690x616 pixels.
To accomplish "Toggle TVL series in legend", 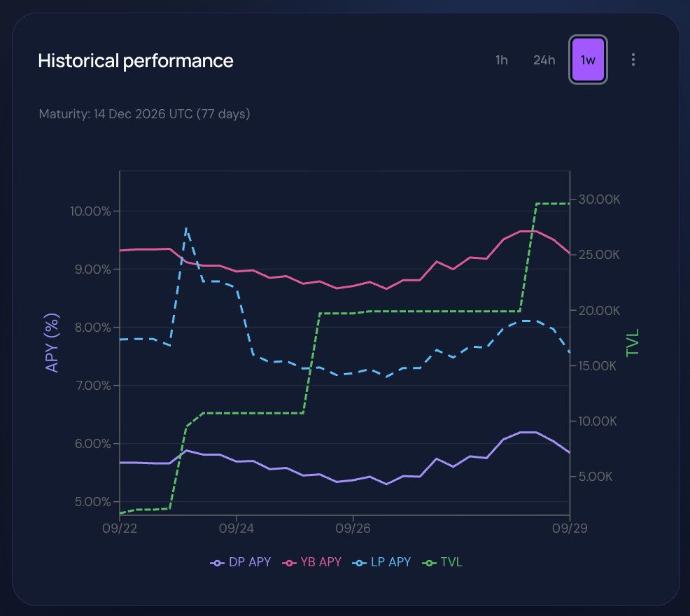I will pyautogui.click(x=442, y=562).
